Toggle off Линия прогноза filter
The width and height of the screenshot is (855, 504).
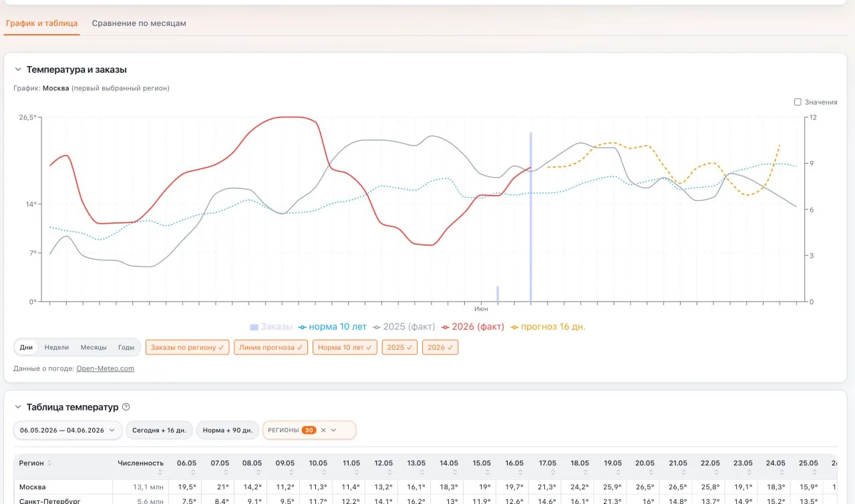(271, 347)
